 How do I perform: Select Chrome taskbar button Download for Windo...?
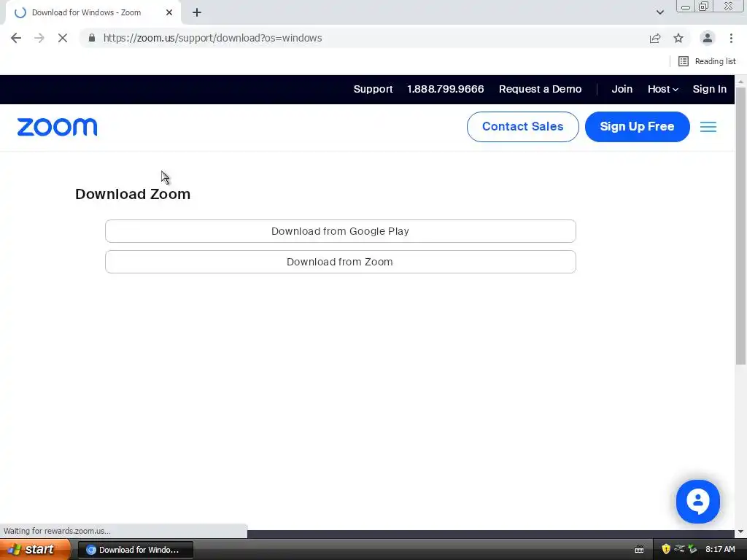pos(135,550)
